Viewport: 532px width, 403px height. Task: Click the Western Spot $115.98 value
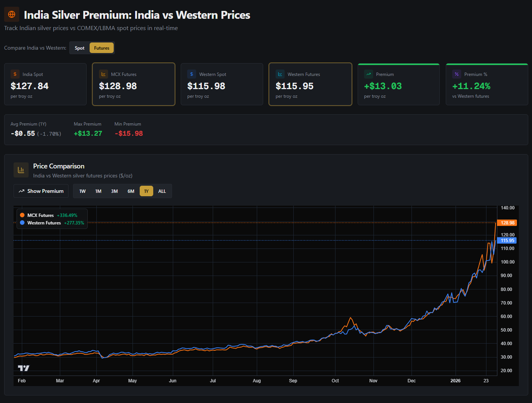[x=206, y=86]
